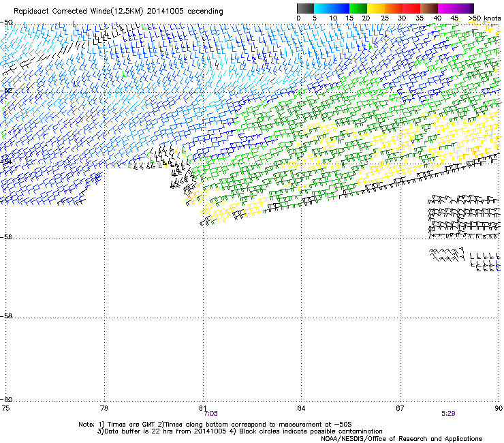Click the '-58' latitude axis label

pyautogui.click(x=6, y=316)
